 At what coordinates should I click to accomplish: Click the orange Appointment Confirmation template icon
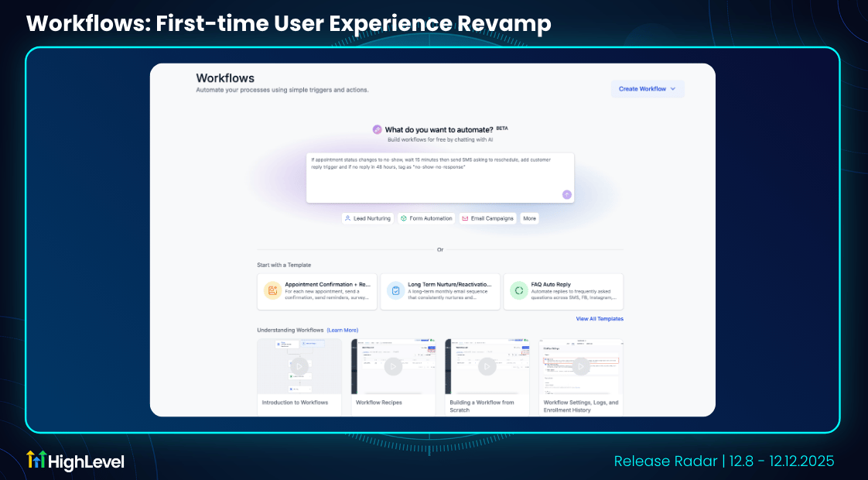[x=272, y=290]
